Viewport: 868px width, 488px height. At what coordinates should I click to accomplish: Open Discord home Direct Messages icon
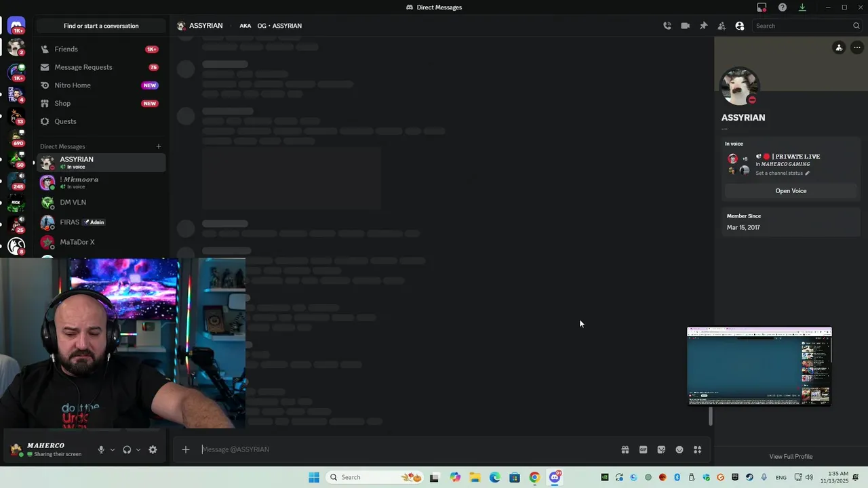coord(16,26)
